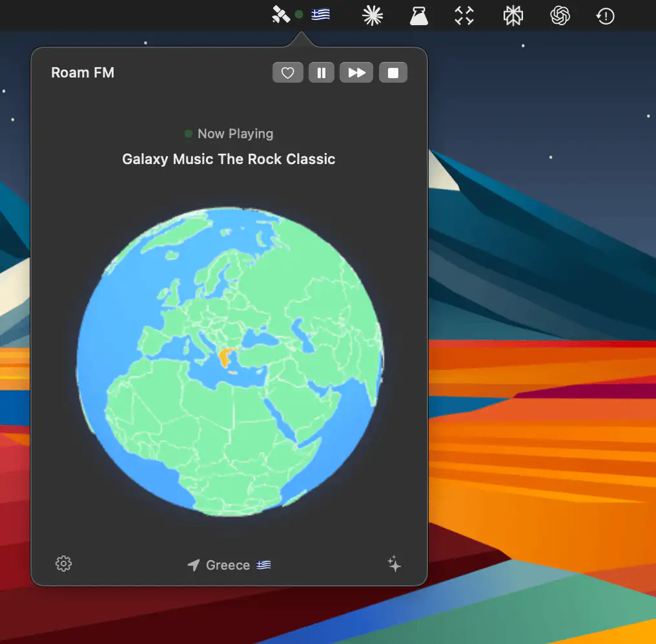Click the location arrow beside Greece
Screen dimensions: 656x644
pyautogui.click(x=194, y=565)
